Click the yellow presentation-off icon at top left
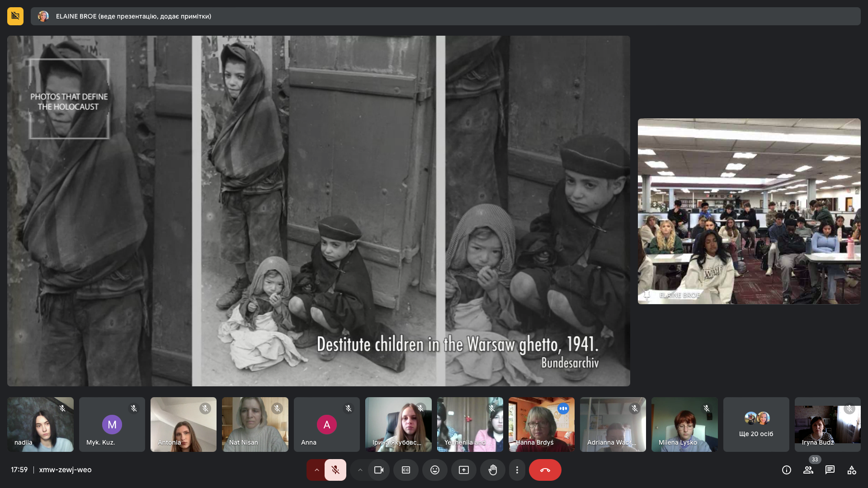This screenshot has width=868, height=488. click(15, 16)
